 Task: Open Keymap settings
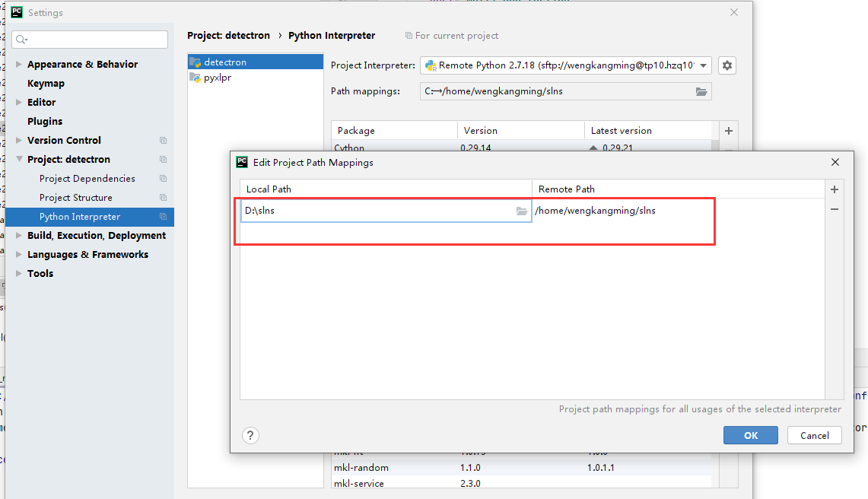pyautogui.click(x=46, y=84)
